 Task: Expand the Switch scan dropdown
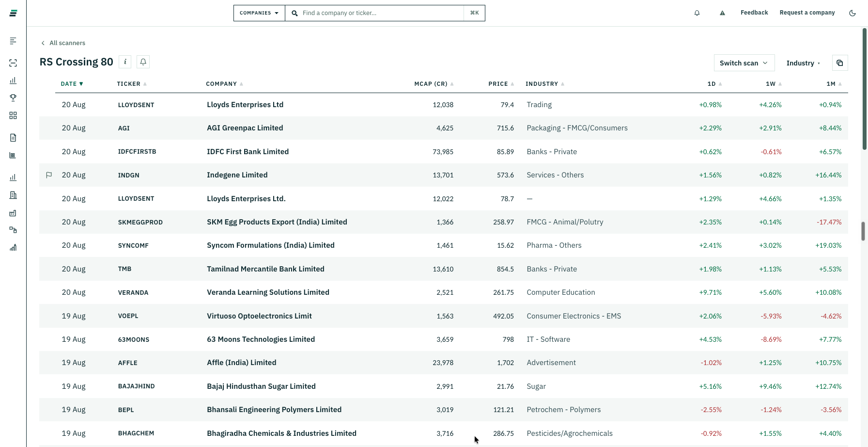tap(744, 63)
